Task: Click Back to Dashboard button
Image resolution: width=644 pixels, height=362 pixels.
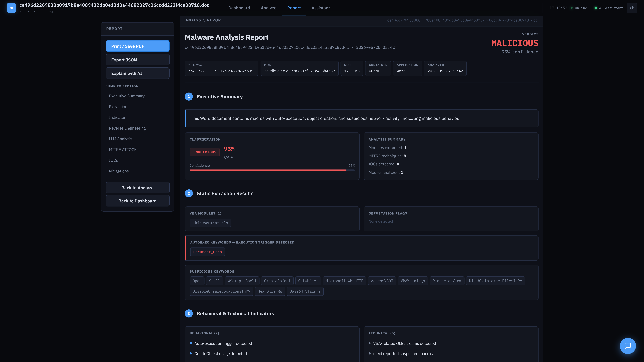Action: click(x=138, y=201)
